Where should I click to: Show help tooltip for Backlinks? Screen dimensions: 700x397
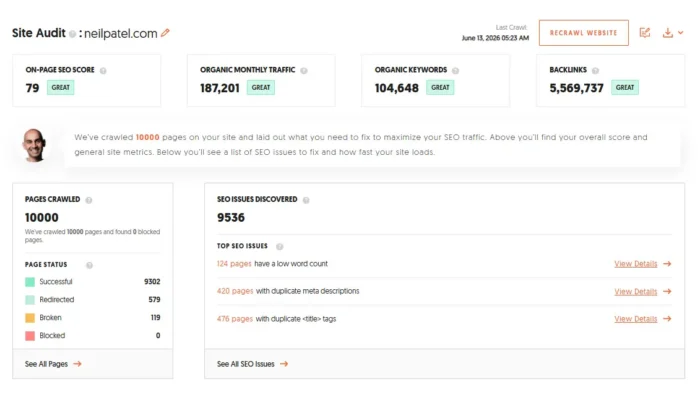pos(595,71)
